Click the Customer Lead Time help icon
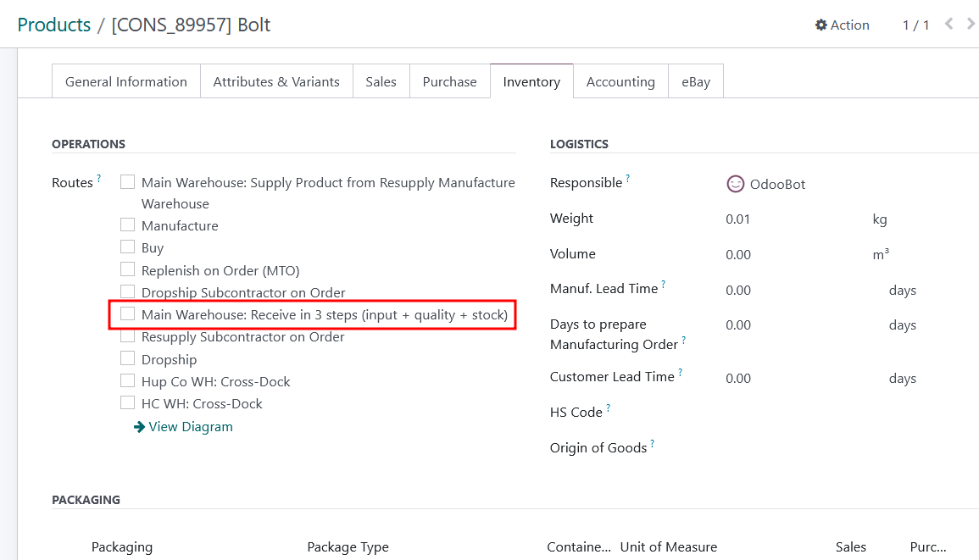This screenshot has height=560, width=979. 681,373
